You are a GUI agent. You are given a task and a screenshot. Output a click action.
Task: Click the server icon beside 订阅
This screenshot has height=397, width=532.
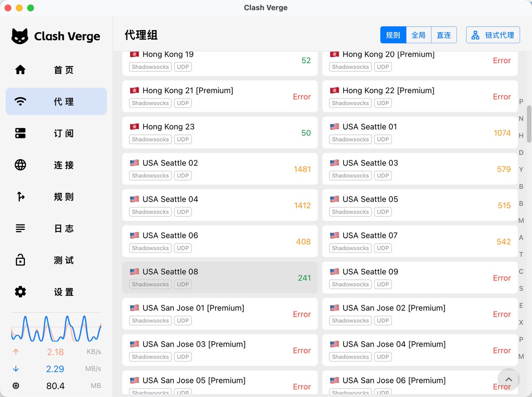click(x=20, y=133)
